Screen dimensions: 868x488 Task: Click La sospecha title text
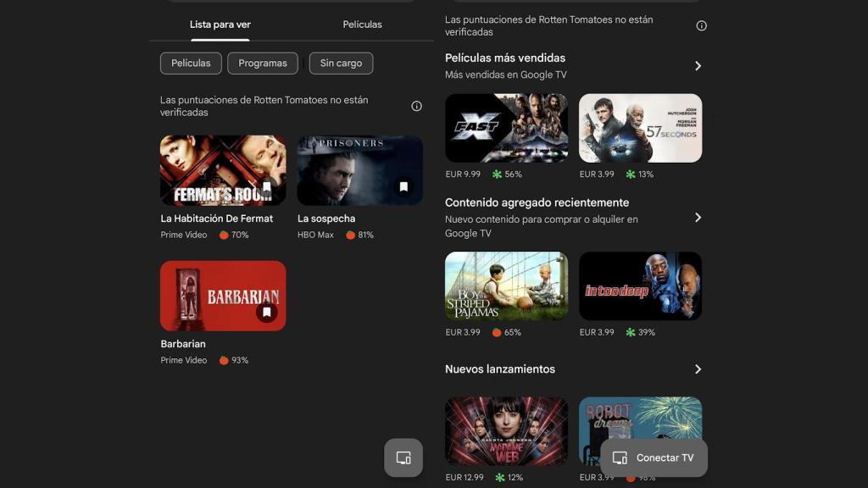[x=326, y=219]
